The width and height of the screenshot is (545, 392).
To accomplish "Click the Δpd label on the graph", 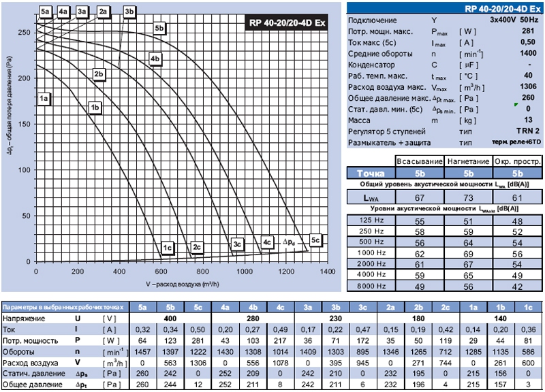I will (x=290, y=241).
